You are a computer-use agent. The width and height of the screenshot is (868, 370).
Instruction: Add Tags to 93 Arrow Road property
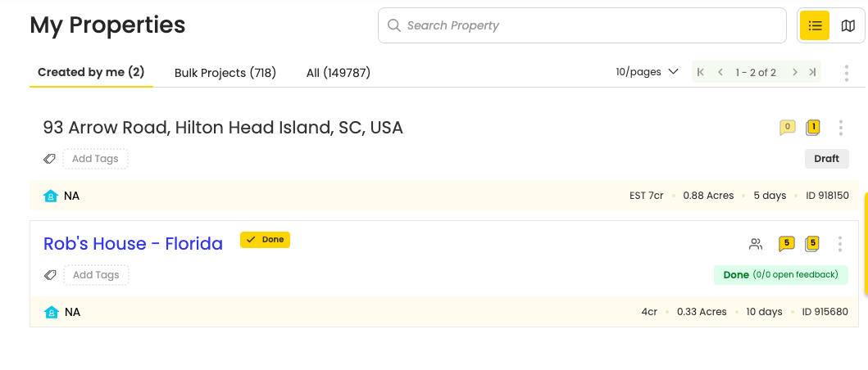(x=95, y=159)
